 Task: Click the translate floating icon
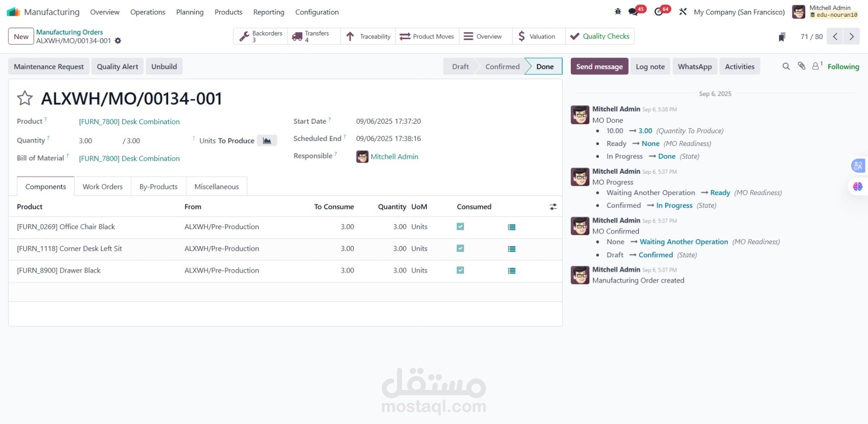coord(858,166)
